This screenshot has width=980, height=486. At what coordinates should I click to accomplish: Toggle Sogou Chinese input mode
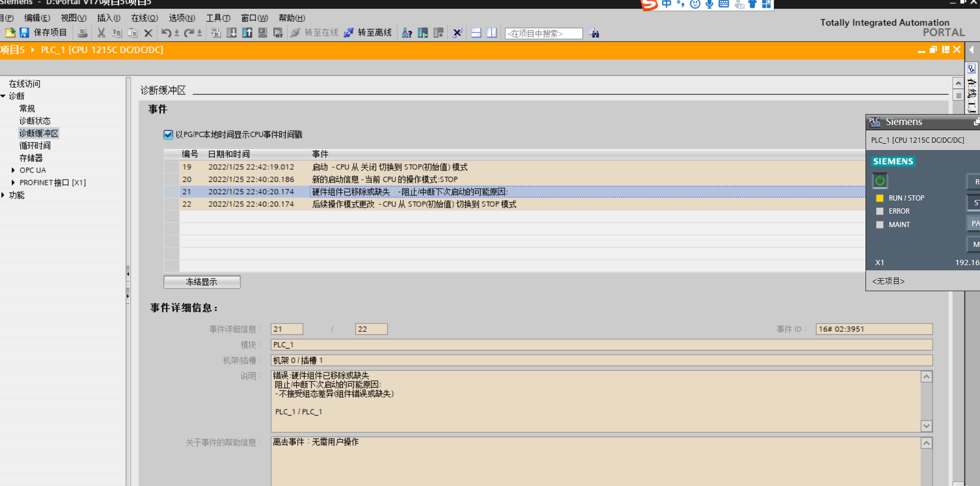666,4
